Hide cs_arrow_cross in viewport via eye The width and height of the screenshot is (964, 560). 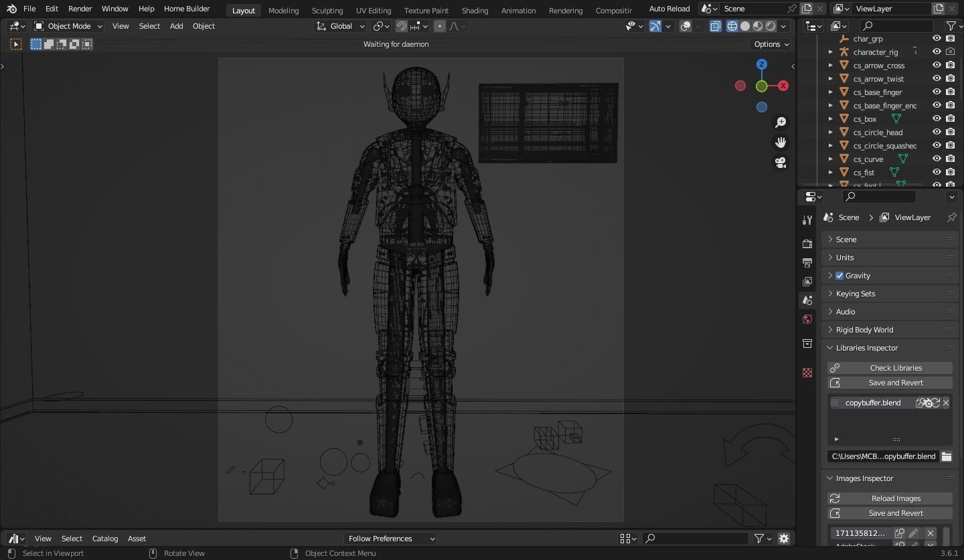point(937,65)
